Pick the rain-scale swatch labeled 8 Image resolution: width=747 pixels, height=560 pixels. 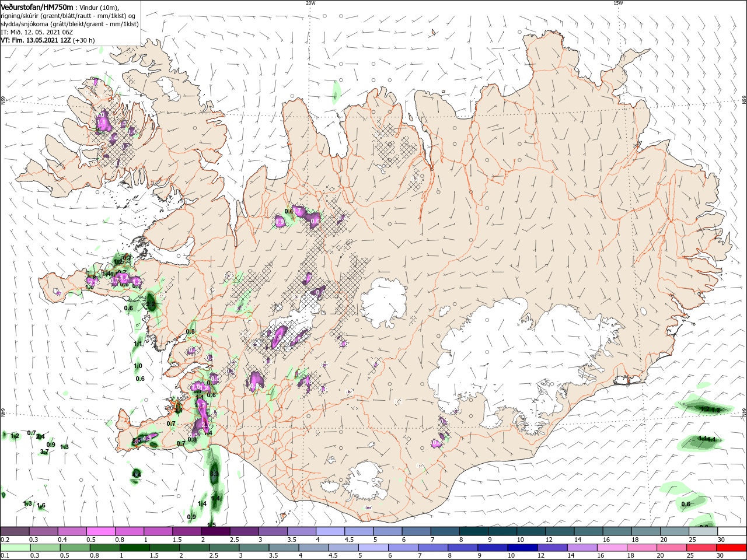click(x=463, y=547)
